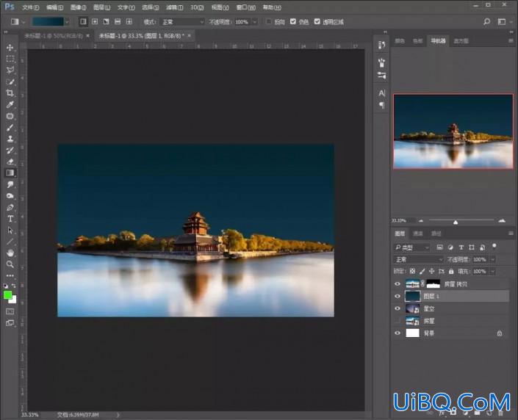
Task: Hide the 星空 layer
Action: tap(398, 308)
